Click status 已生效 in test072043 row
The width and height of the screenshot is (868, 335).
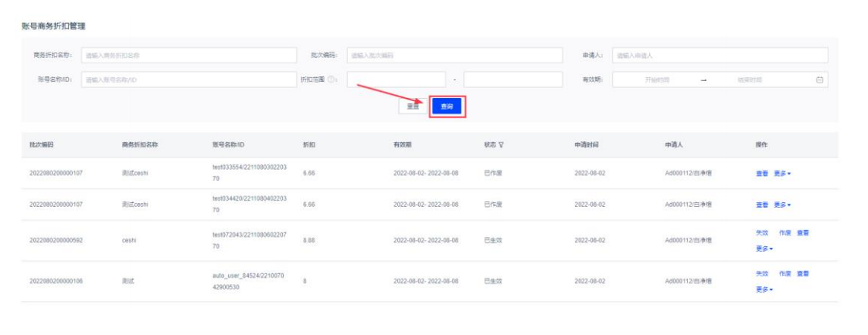(493, 241)
